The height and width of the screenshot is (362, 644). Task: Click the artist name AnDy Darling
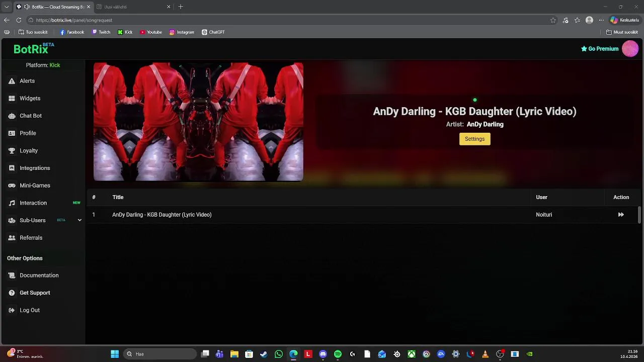[x=485, y=124]
